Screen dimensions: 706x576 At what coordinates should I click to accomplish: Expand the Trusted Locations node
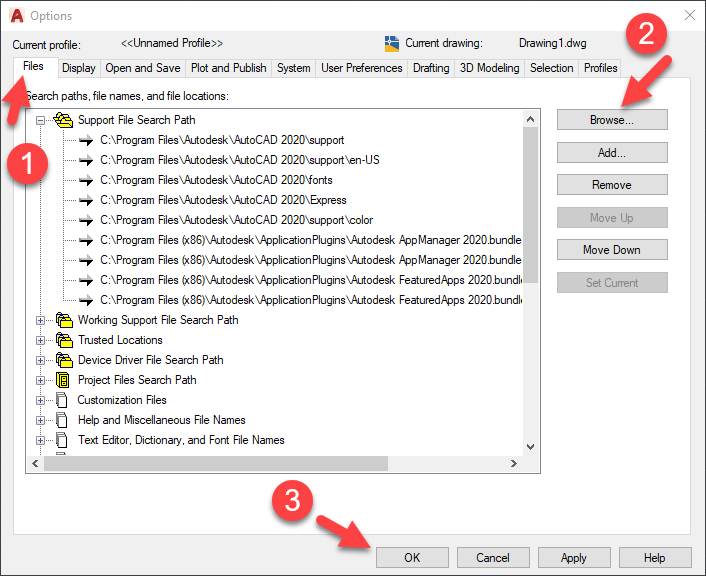pos(41,340)
